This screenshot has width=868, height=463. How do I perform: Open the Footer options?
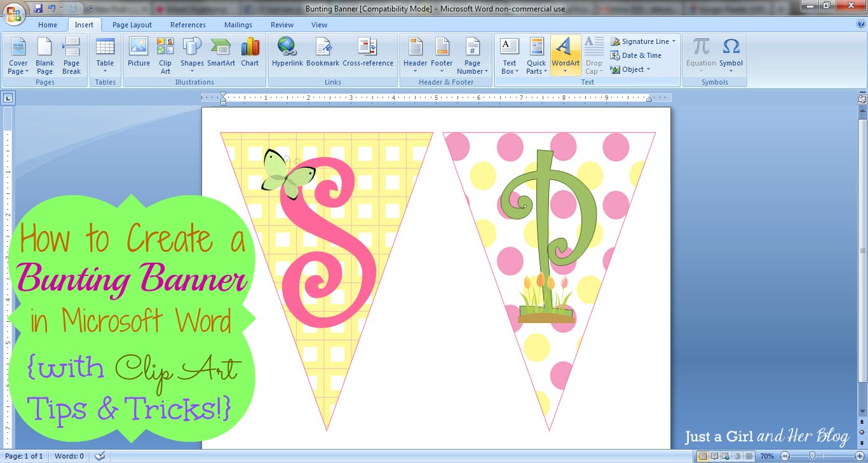pyautogui.click(x=442, y=56)
